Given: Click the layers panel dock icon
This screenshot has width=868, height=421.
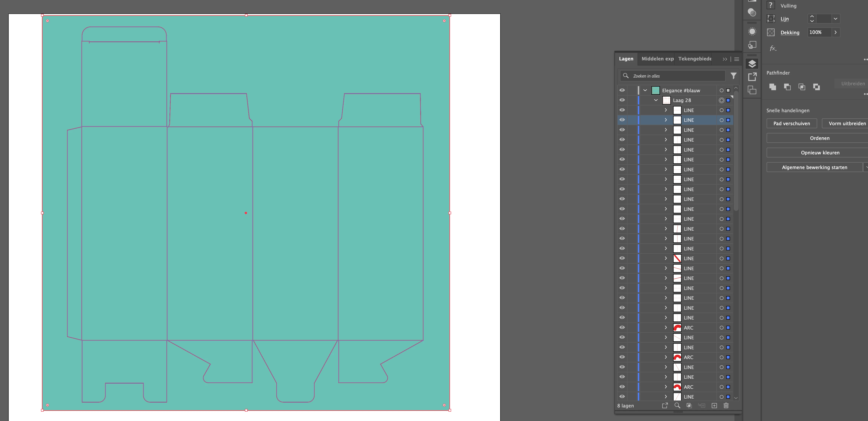Looking at the screenshot, I should (752, 64).
